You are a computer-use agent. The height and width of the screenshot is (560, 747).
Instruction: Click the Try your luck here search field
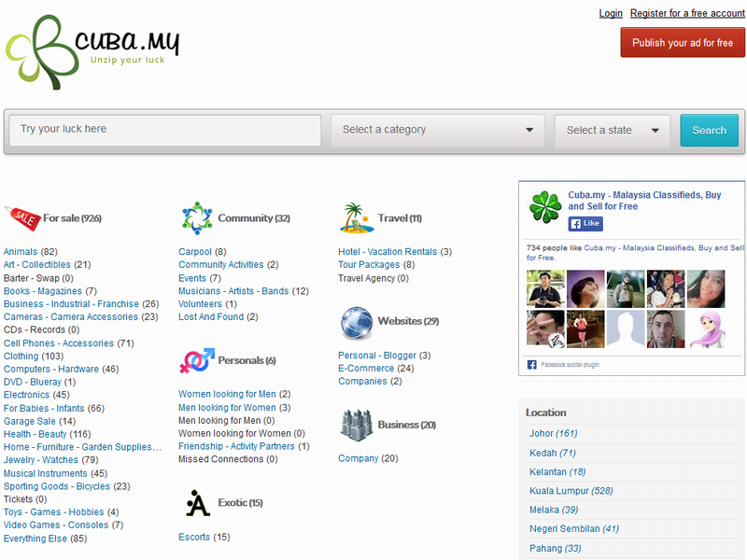[165, 130]
